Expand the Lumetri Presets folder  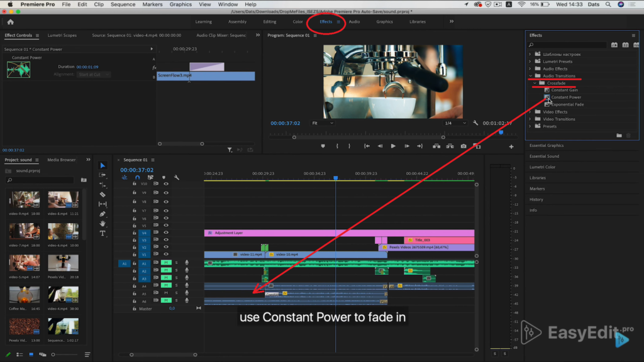point(530,62)
